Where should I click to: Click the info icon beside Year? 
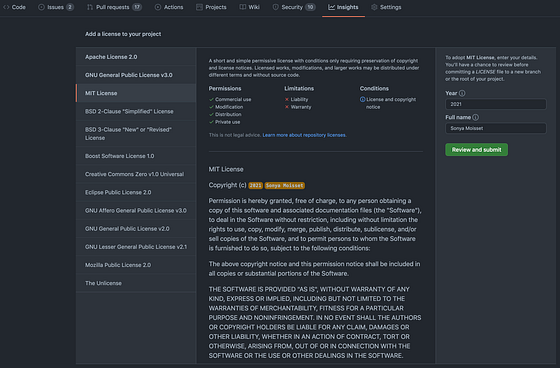coord(462,93)
